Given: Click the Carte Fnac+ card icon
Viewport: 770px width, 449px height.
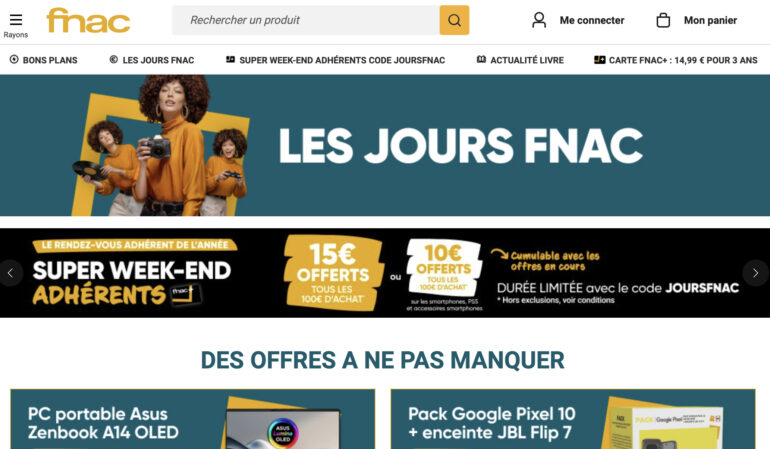Looking at the screenshot, I should click(x=599, y=60).
